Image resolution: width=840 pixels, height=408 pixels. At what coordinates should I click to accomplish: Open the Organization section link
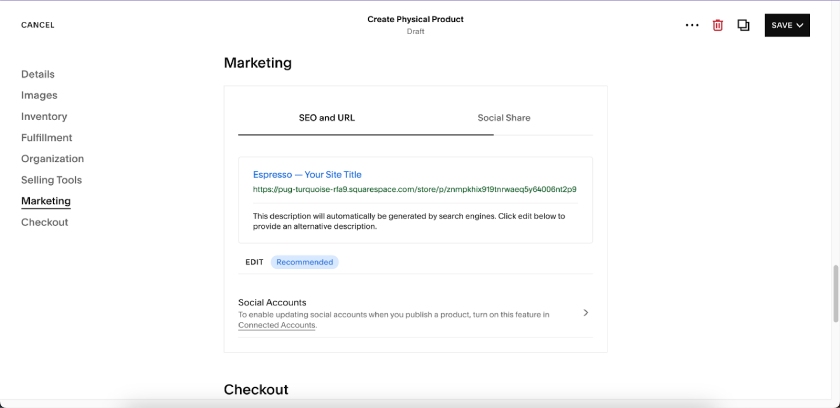point(52,159)
